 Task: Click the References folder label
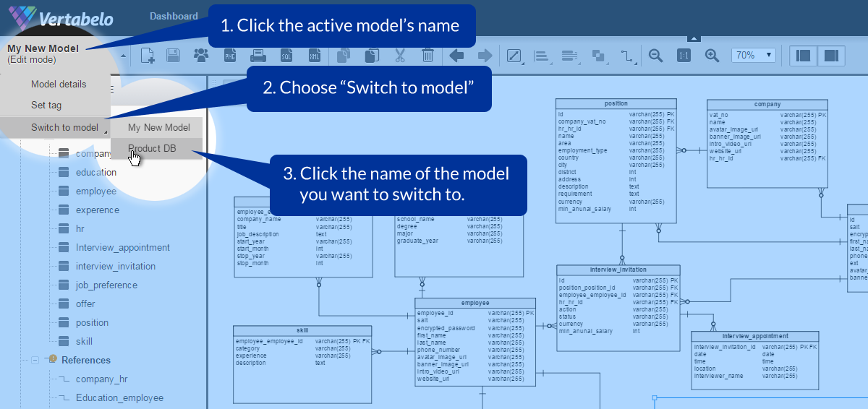pos(86,360)
